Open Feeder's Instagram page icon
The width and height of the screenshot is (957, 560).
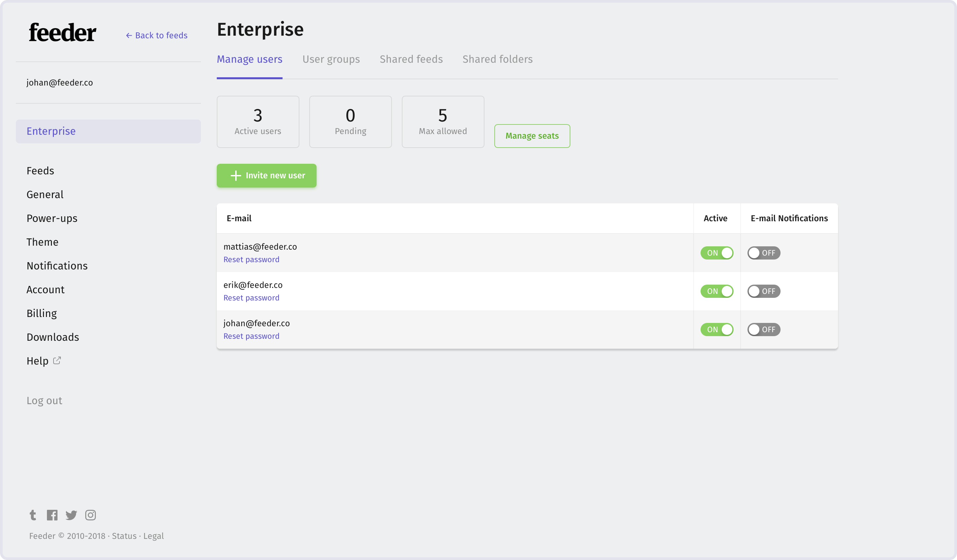91,515
